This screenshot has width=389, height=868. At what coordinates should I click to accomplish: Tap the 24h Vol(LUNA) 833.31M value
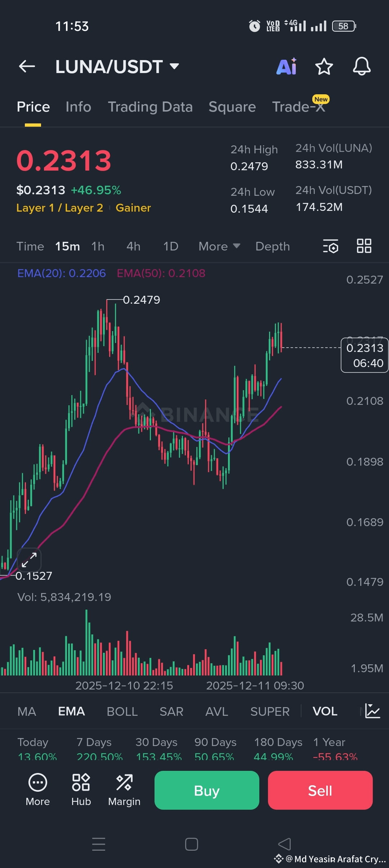click(319, 164)
